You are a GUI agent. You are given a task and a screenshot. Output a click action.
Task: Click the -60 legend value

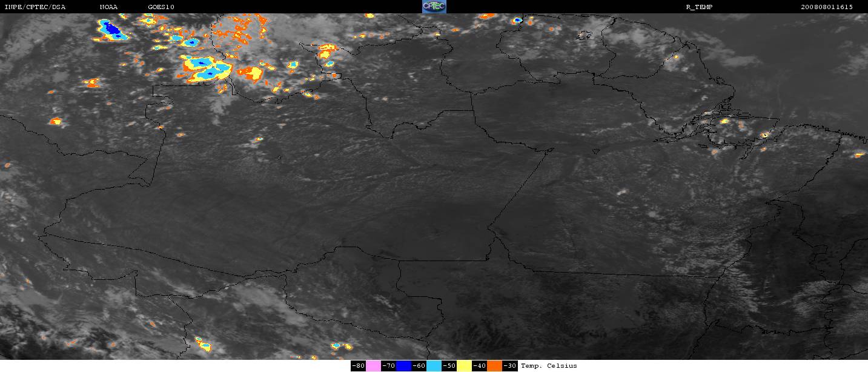(419, 366)
